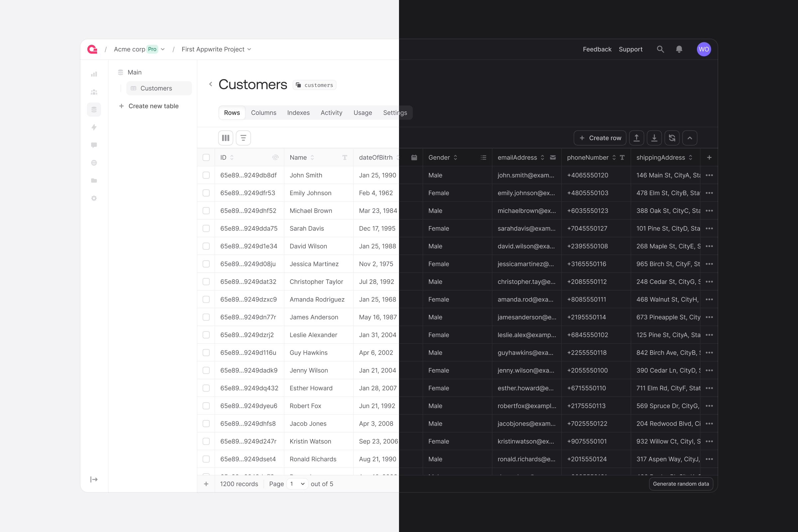The width and height of the screenshot is (798, 532).
Task: Check the select-all rows checkbox
Action: pos(206,157)
